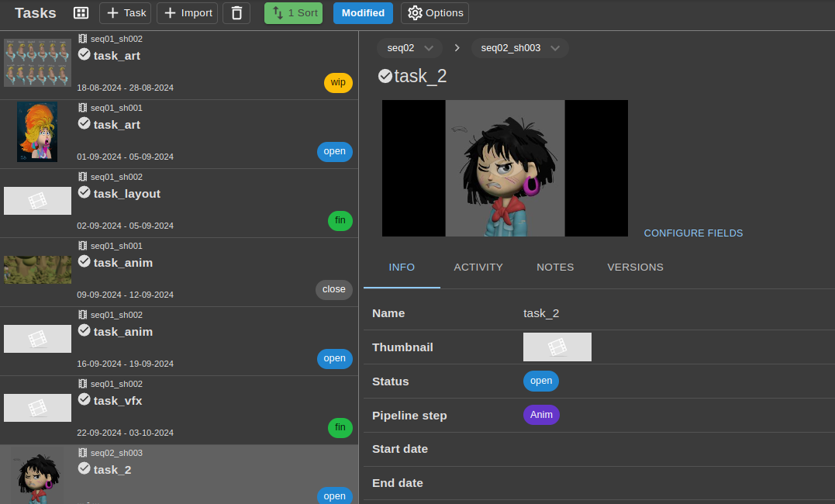Click the purple Anim pipeline step chip
The image size is (835, 504).
(541, 415)
